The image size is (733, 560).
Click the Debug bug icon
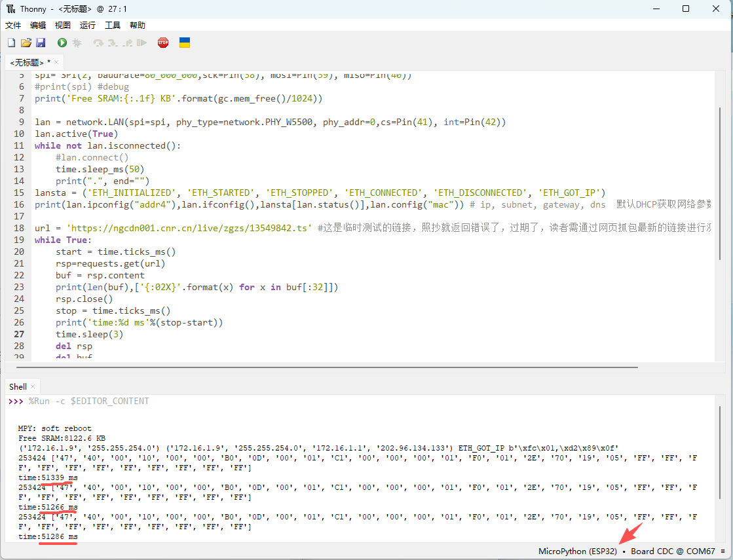point(77,43)
